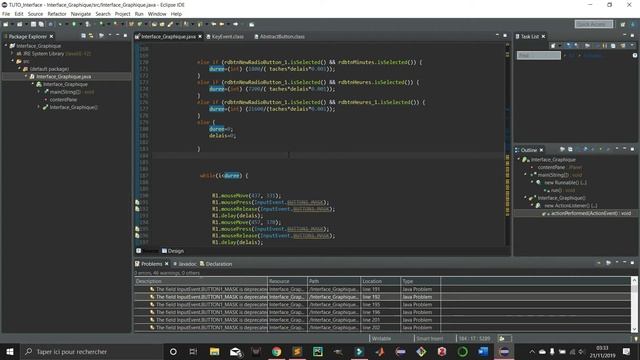Viewport: 640px width, 360px height.
Task: Select the problem row at line 191
Action: tap(382, 289)
